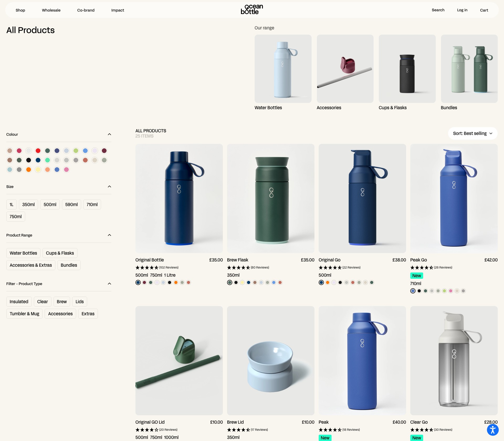Viewport: 504px width, 441px height.
Task: Open the Original GO Lid product link
Action: tap(150, 422)
